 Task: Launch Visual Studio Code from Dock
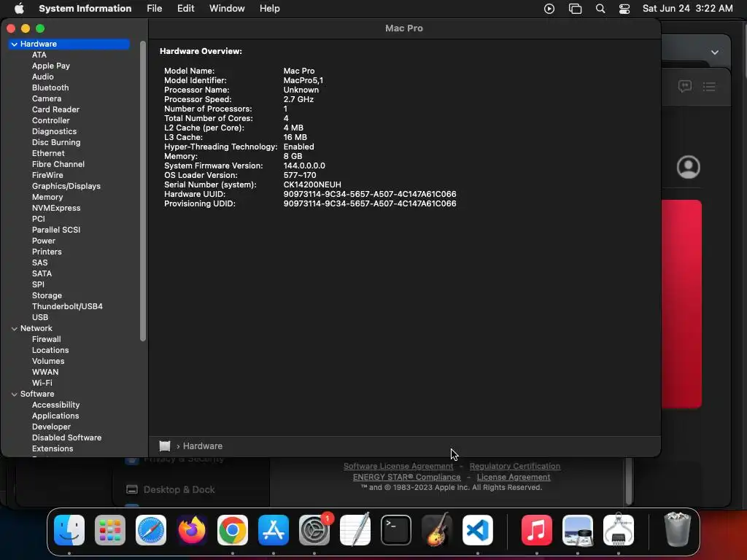tap(478, 530)
